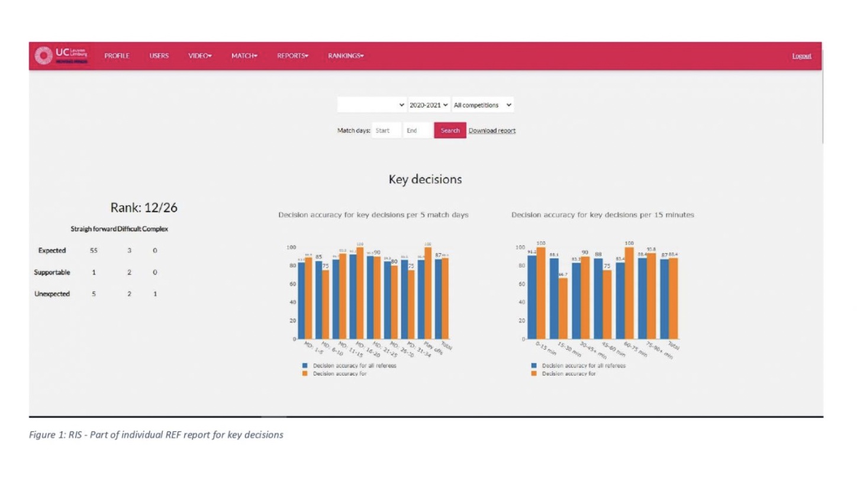Screen dimensions: 857x504
Task: Click the Supportable row label
Action: coord(52,272)
